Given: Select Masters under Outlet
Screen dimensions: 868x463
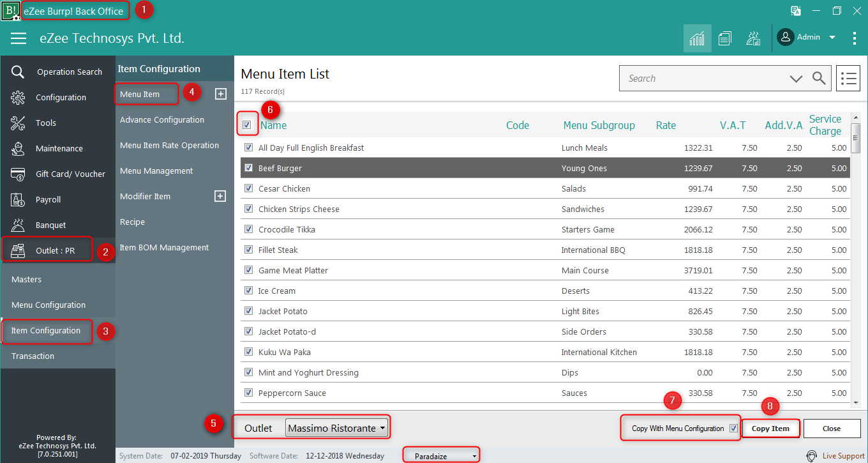Looking at the screenshot, I should click(x=26, y=279).
